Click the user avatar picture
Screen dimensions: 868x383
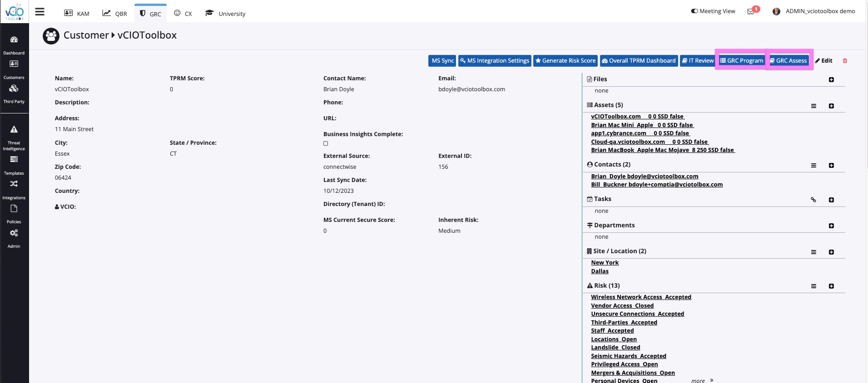776,11
